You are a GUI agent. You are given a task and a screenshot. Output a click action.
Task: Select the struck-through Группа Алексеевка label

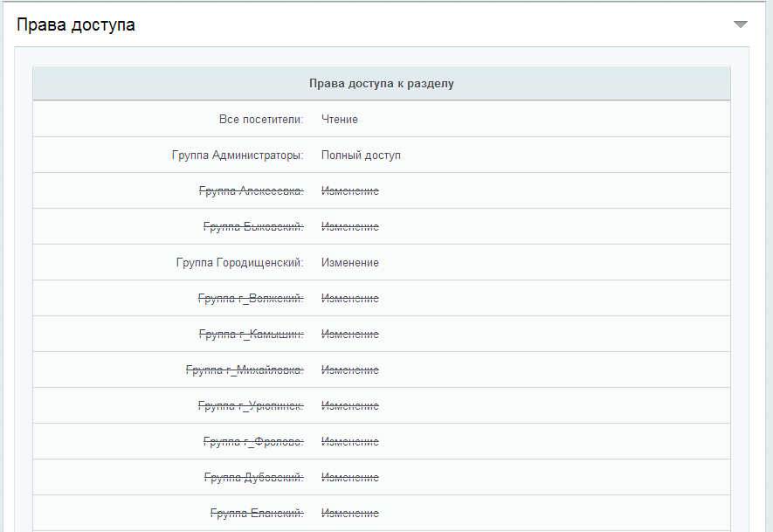(x=252, y=190)
